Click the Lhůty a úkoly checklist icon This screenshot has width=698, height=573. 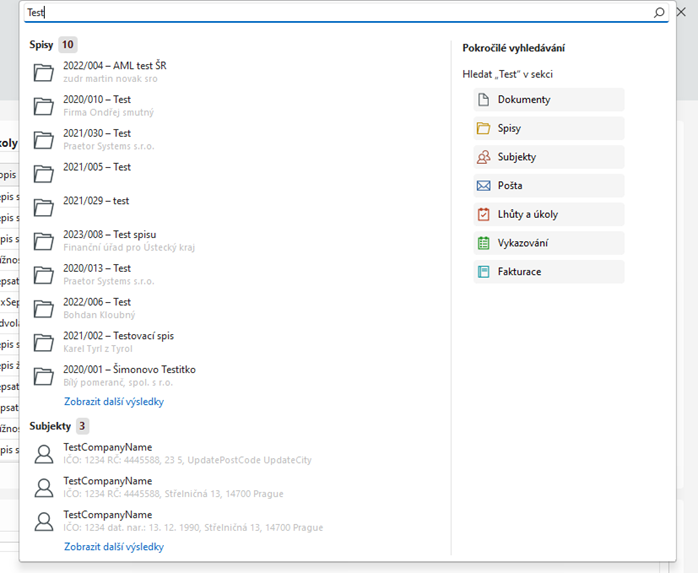coord(484,214)
